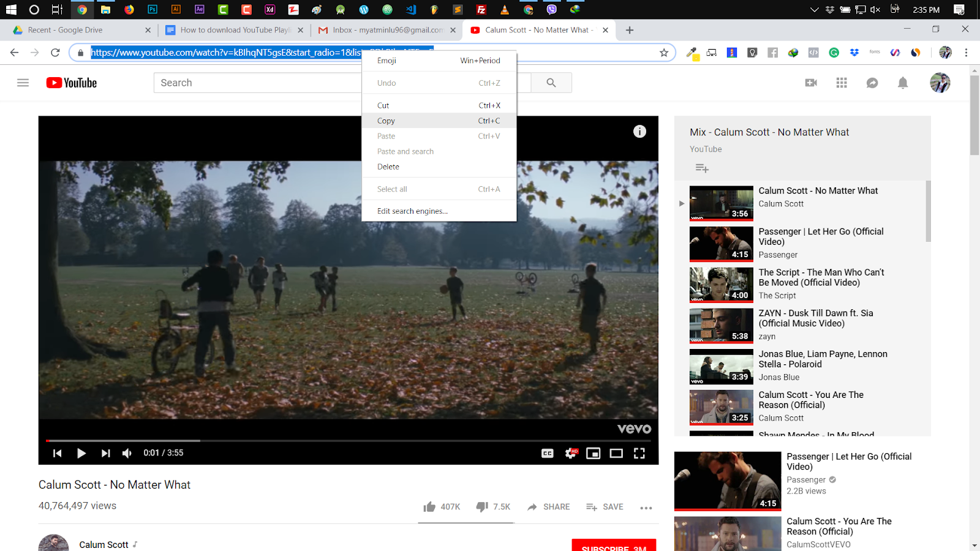Show hidden system tray icons
Image resolution: width=980 pixels, height=551 pixels.
point(814,10)
